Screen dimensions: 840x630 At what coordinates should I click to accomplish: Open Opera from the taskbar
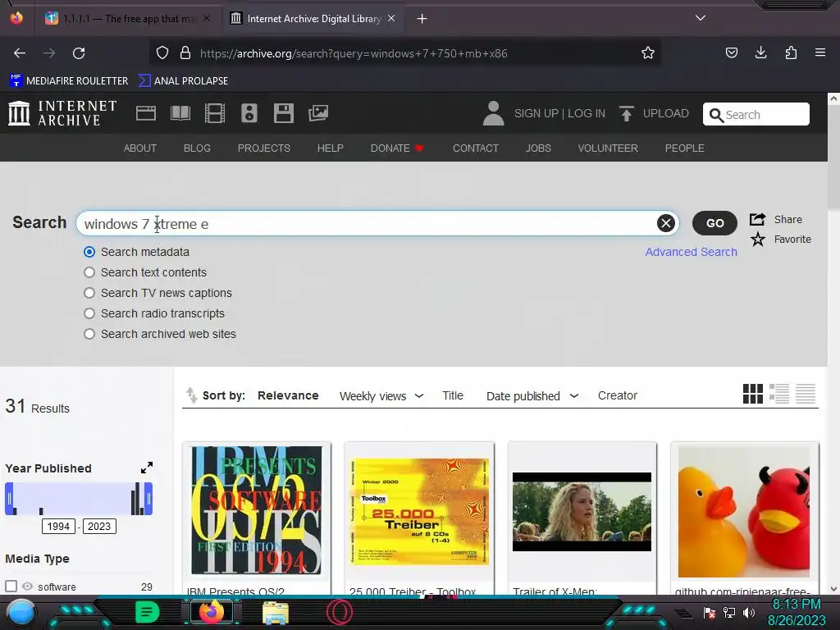(x=340, y=612)
